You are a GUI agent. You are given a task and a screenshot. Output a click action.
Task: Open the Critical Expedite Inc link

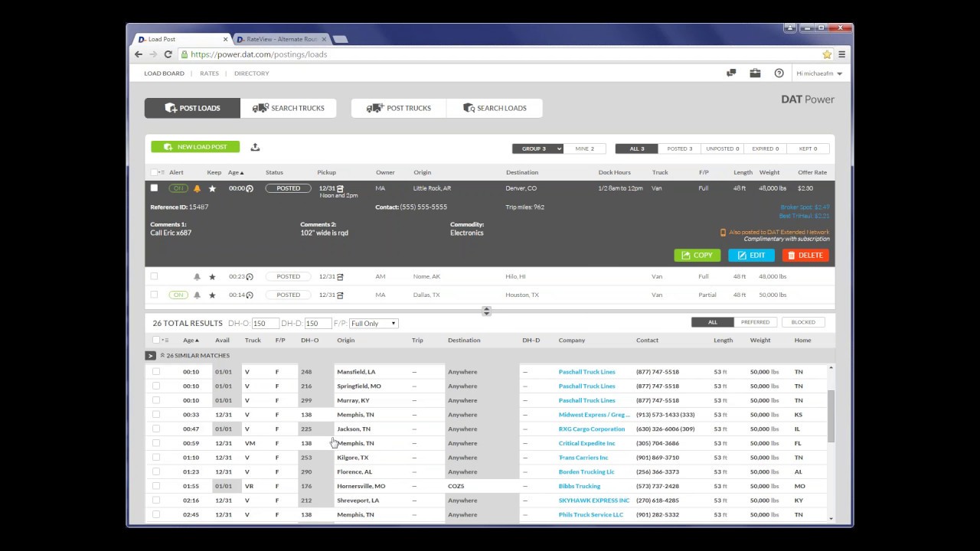click(x=587, y=443)
